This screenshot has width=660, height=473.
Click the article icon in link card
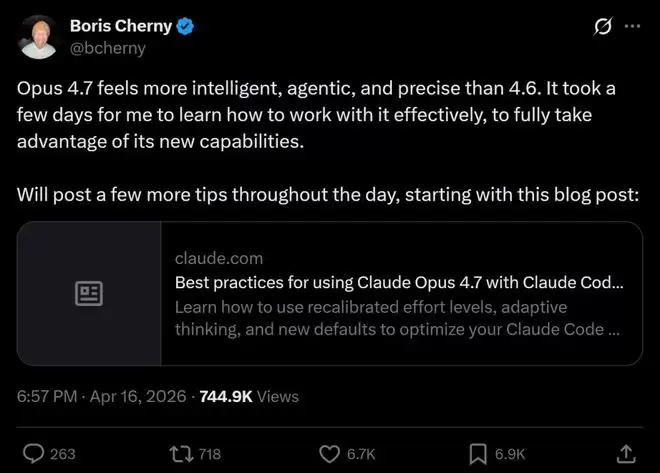[x=89, y=293]
